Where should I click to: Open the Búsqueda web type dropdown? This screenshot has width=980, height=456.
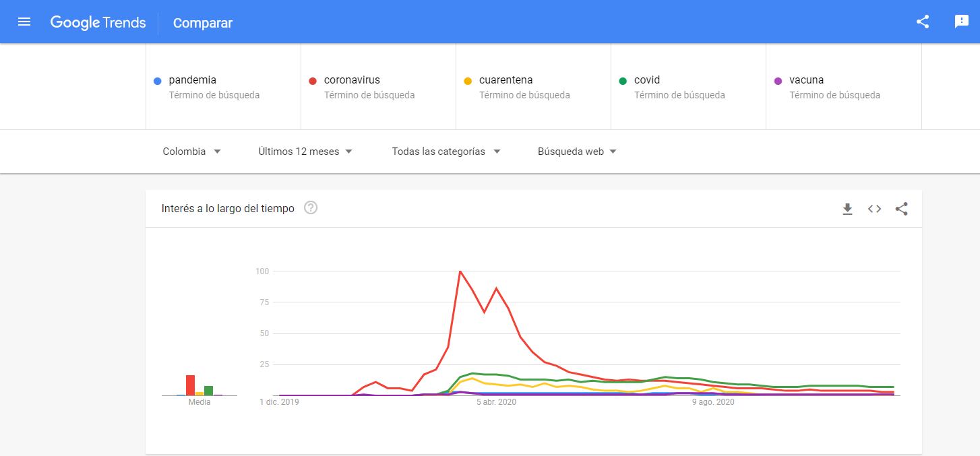coord(576,151)
